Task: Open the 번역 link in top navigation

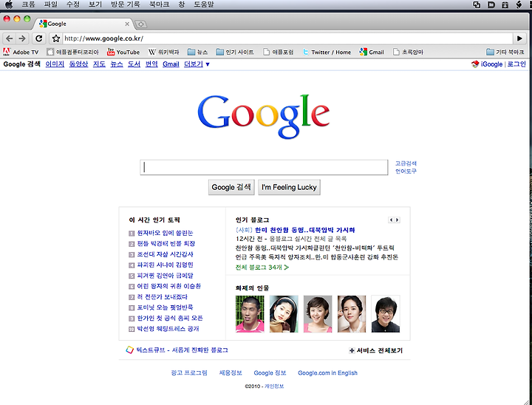Action: [x=151, y=64]
